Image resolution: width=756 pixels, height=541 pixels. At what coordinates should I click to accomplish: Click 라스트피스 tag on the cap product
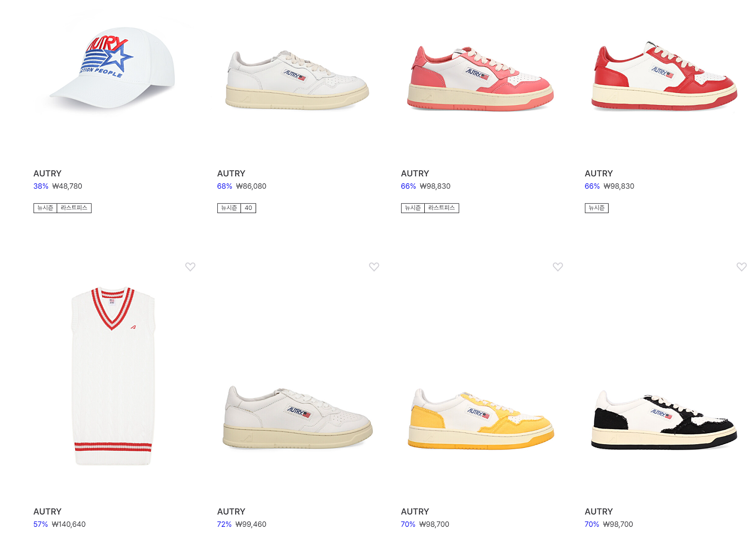74,208
